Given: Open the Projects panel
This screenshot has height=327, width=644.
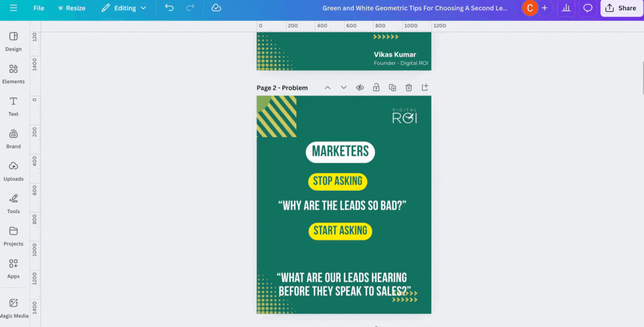Looking at the screenshot, I should pyautogui.click(x=14, y=236).
